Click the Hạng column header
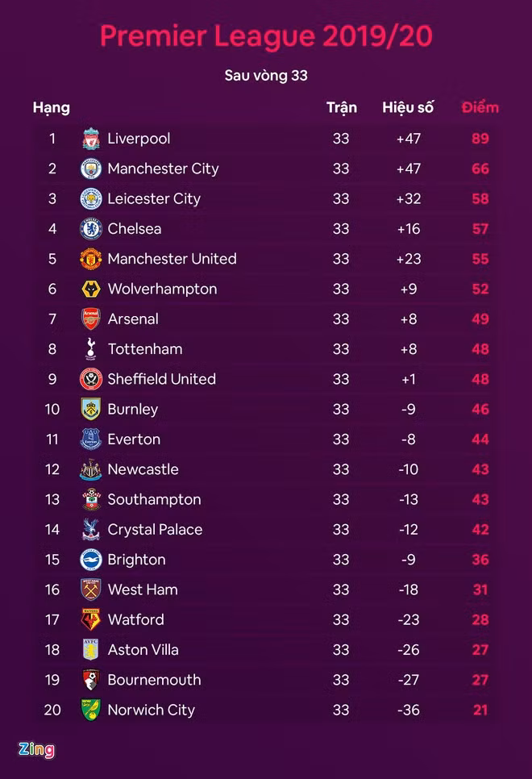The width and height of the screenshot is (532, 779). (x=52, y=107)
